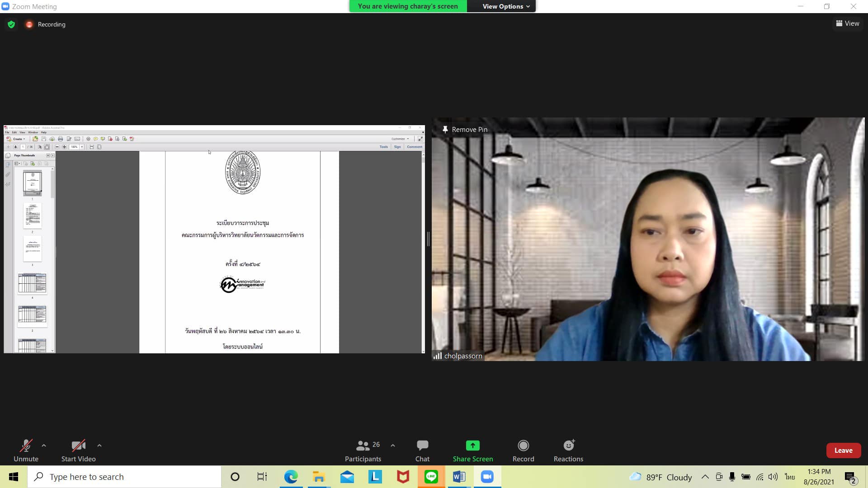Expand video settings arrow next to Start Video
Screen dimensions: 868x488
click(x=99, y=446)
